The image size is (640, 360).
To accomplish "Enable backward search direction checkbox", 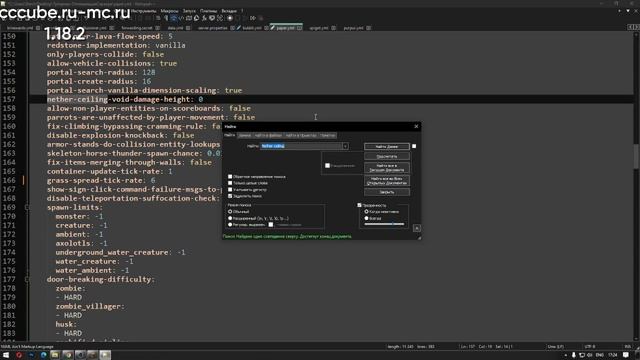I will [x=230, y=177].
